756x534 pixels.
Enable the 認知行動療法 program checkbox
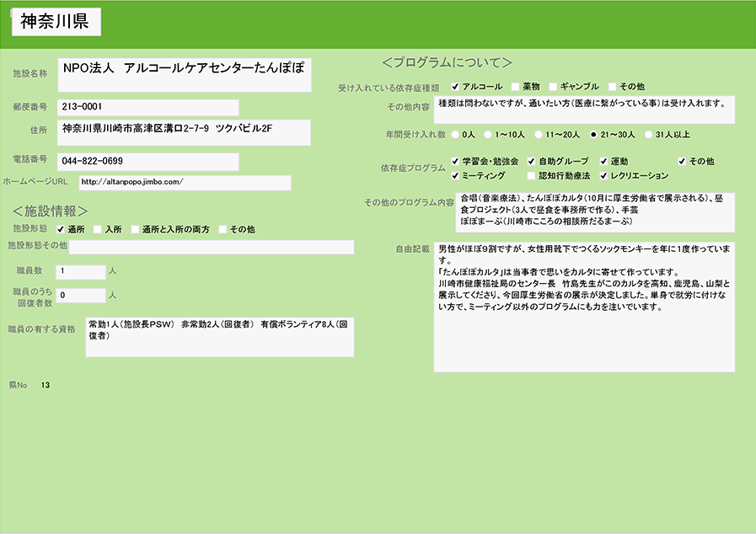[x=531, y=176]
